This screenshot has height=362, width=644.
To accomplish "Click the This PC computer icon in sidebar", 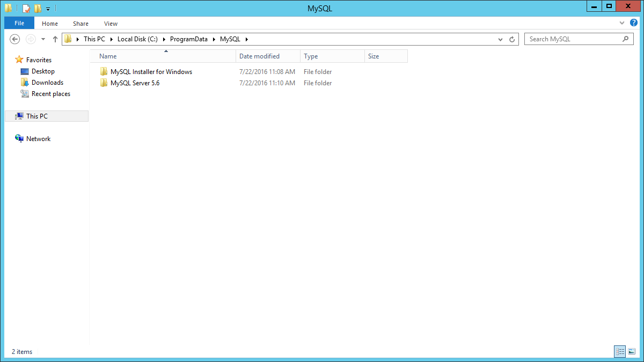I will coord(19,116).
